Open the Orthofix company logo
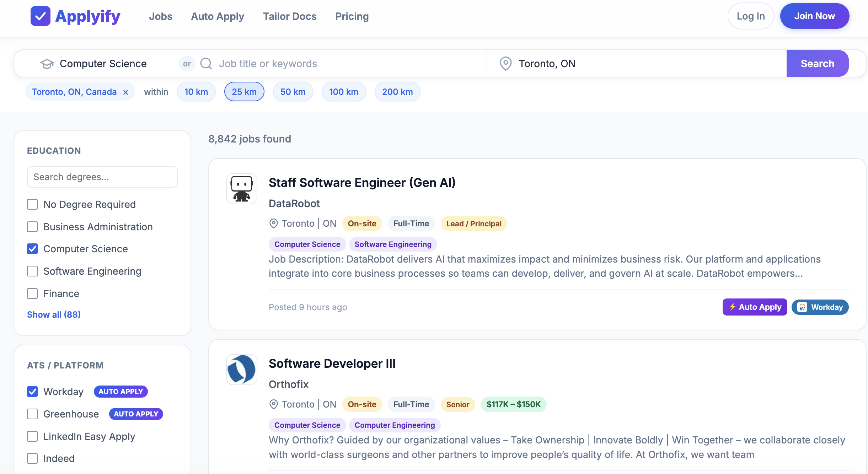The width and height of the screenshot is (868, 474). point(242,370)
